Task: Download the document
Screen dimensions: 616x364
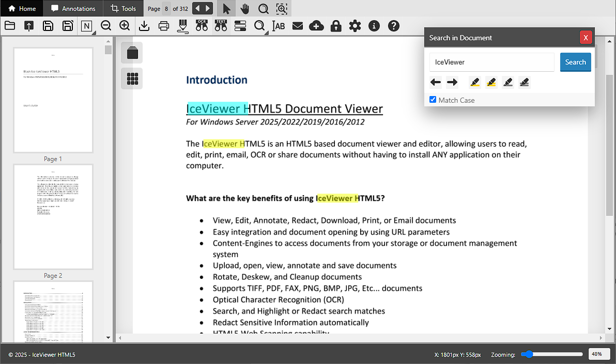Action: 144,26
